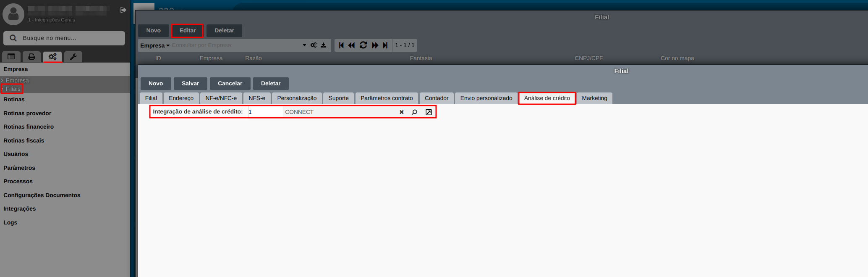Viewport: 868px width, 277px height.
Task: Switch to the Marketing tab
Action: point(594,98)
